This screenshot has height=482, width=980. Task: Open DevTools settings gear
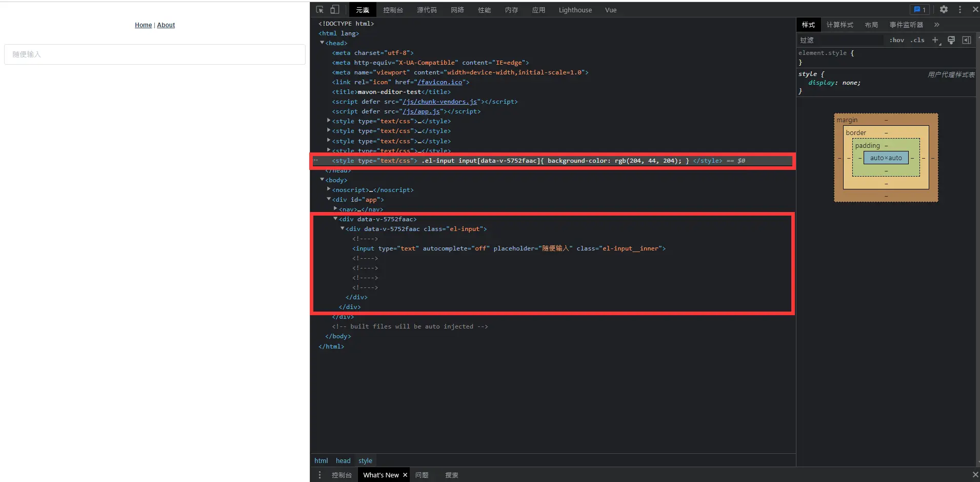(944, 10)
